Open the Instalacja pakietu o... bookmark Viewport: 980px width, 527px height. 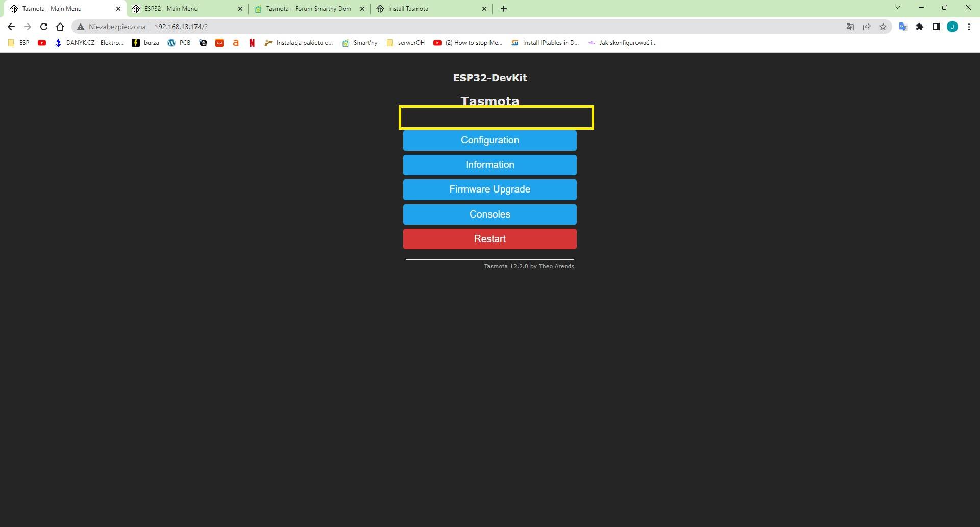[x=299, y=43]
